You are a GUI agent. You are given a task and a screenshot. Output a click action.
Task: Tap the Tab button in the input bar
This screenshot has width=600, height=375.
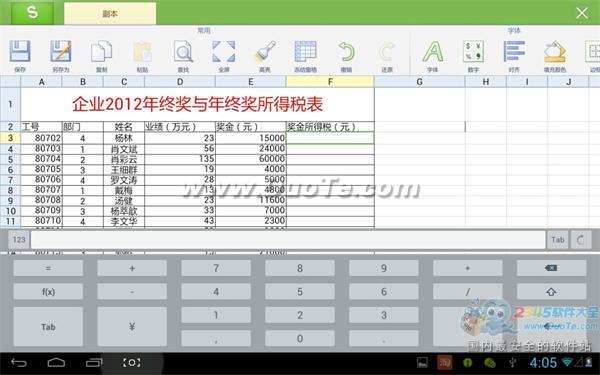coord(558,240)
